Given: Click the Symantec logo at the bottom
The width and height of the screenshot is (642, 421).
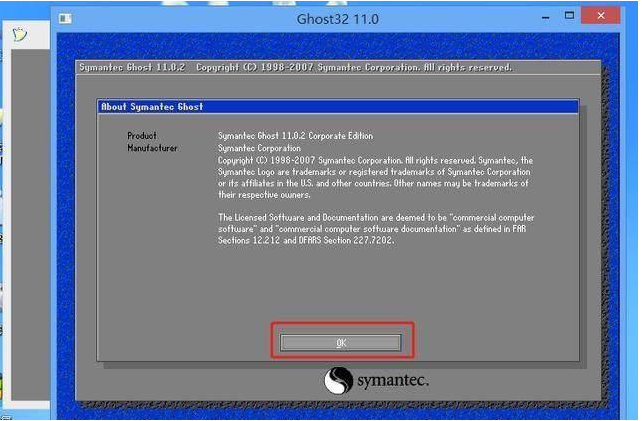Looking at the screenshot, I should point(376,380).
